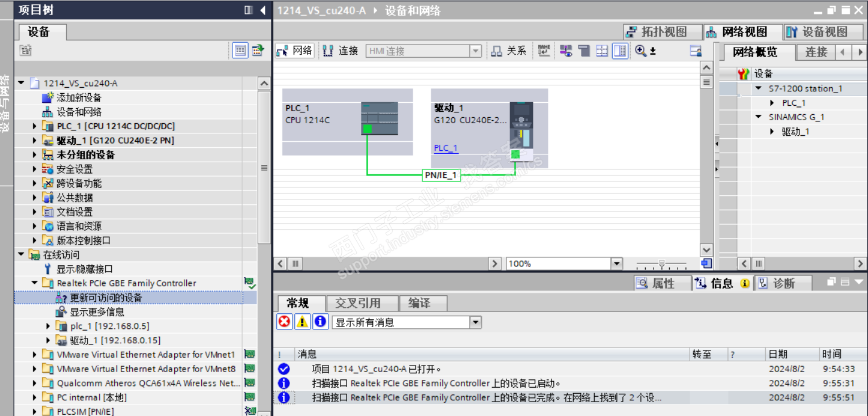Viewport: 868px width, 416px height.
Task: Click the PLC_1 link on the drive
Action: pyautogui.click(x=446, y=148)
